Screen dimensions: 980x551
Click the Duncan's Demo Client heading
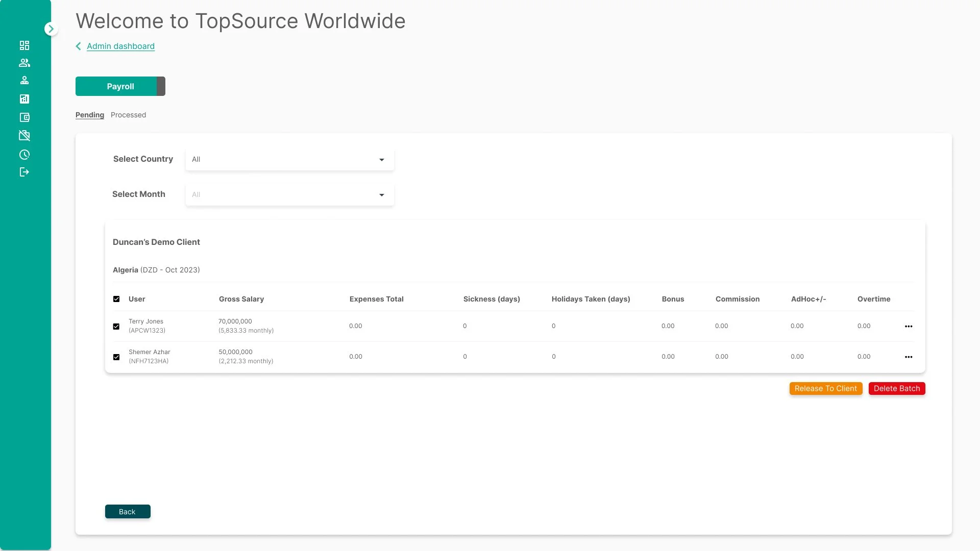pyautogui.click(x=156, y=242)
